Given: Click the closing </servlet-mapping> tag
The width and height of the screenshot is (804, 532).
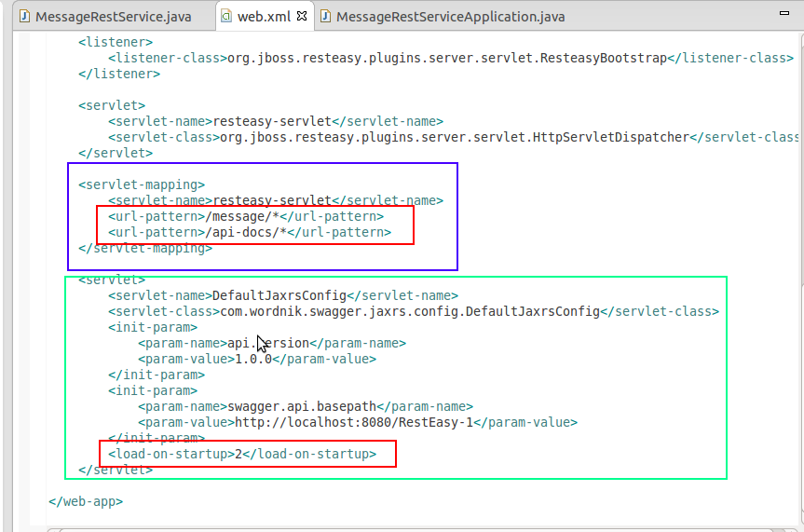Looking at the screenshot, I should click(145, 249).
